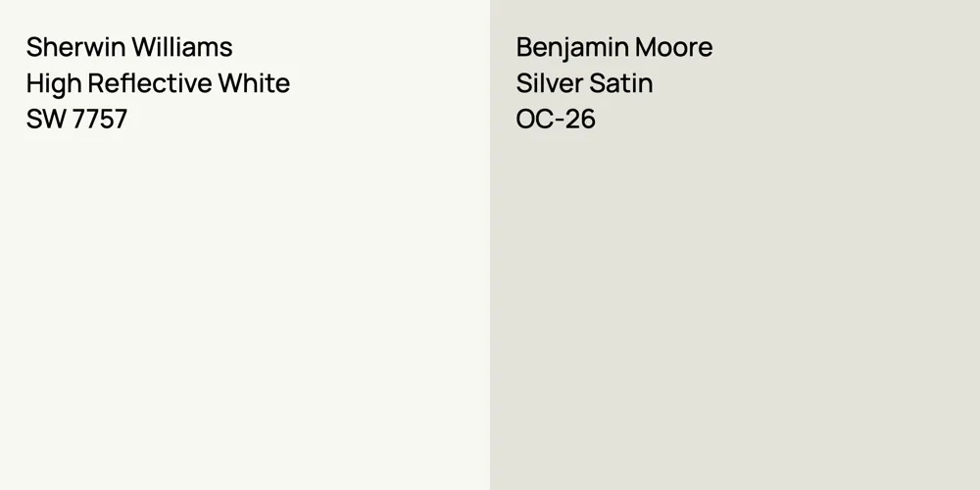Select the word "High" in the left color name
The height and width of the screenshot is (490, 980).
(49, 83)
